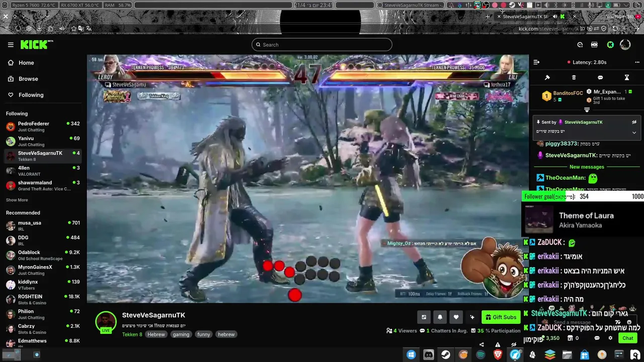The image size is (644, 362).
Task: Toggle stream notifications bell
Action: pos(440,317)
